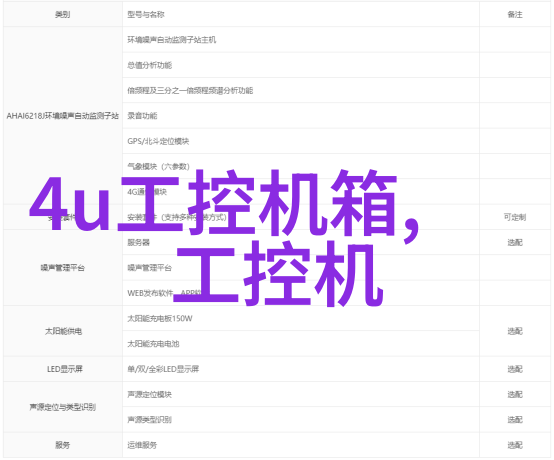Select the 气象模块(六参数) cell

301,166
